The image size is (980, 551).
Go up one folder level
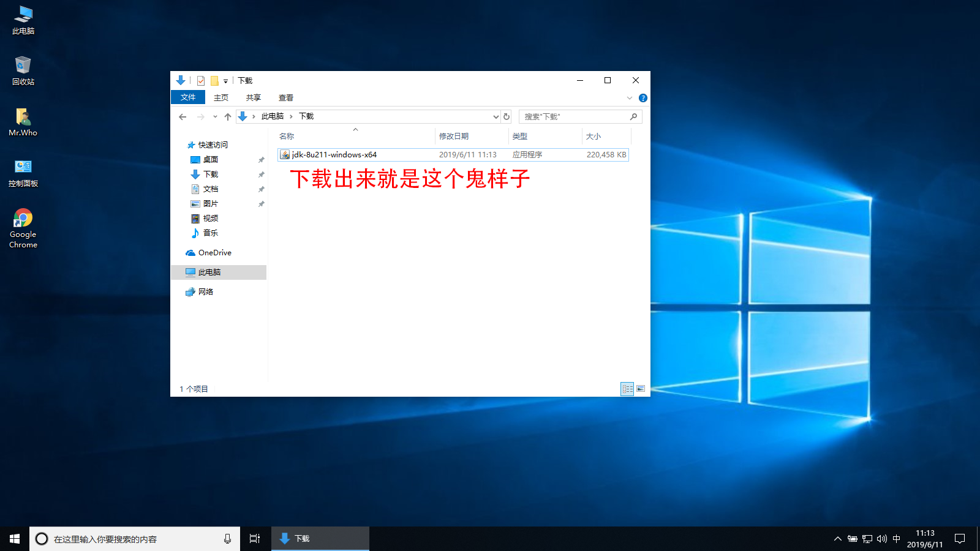[x=228, y=116]
